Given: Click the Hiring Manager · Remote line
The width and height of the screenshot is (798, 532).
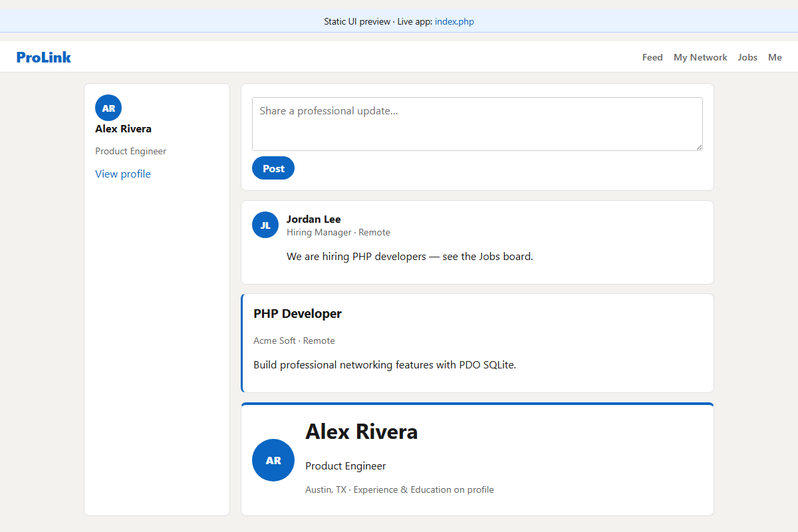Looking at the screenshot, I should pyautogui.click(x=338, y=233).
